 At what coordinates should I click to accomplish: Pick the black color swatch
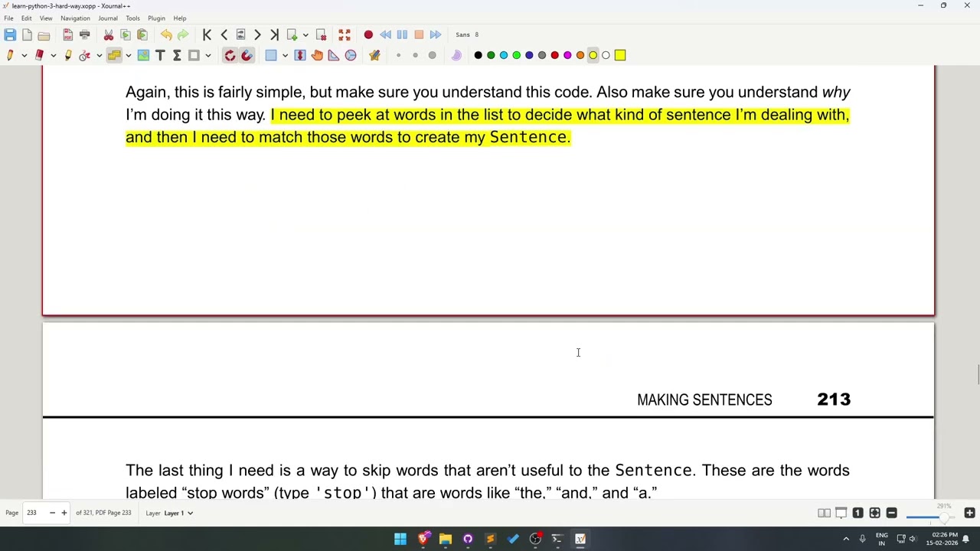[479, 55]
